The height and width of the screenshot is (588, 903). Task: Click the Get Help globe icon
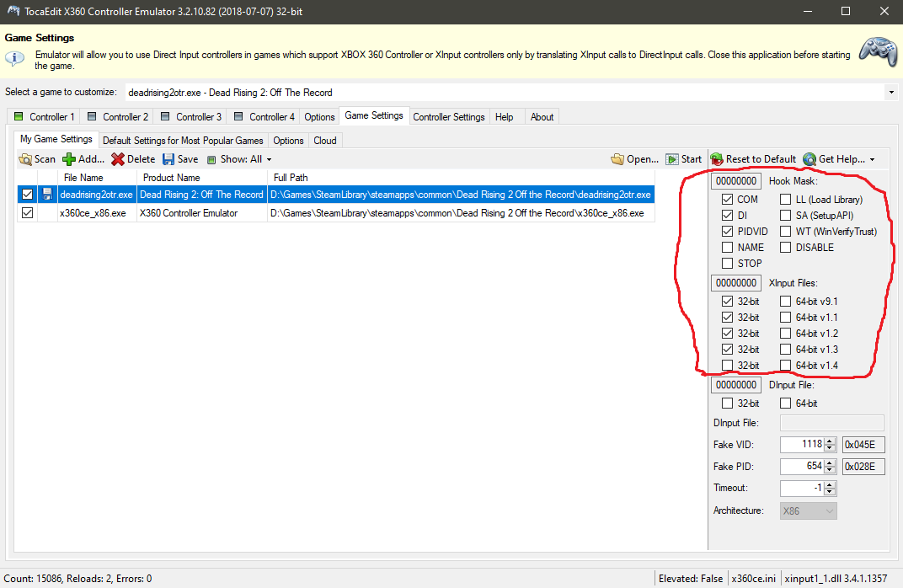tap(809, 159)
